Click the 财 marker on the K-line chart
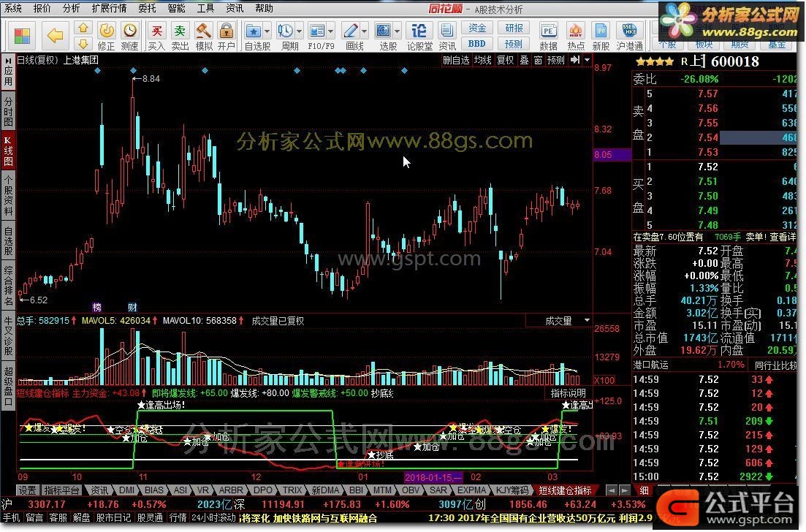Image resolution: width=806 pixels, height=532 pixels. pyautogui.click(x=132, y=308)
